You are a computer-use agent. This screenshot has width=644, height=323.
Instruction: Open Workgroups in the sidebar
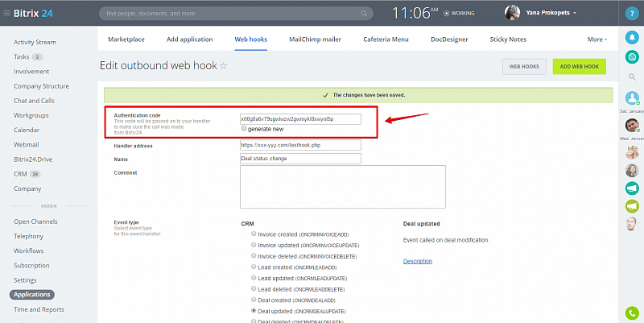coord(31,115)
